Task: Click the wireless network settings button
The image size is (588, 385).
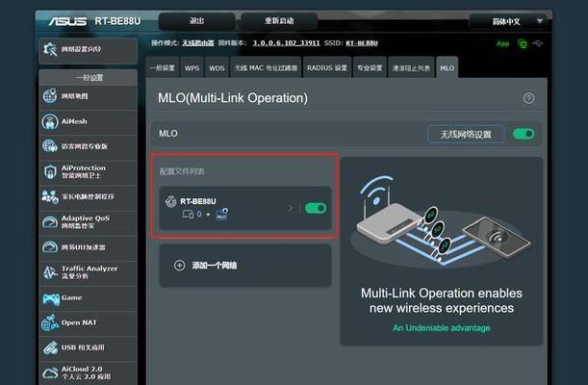Action: (466, 134)
